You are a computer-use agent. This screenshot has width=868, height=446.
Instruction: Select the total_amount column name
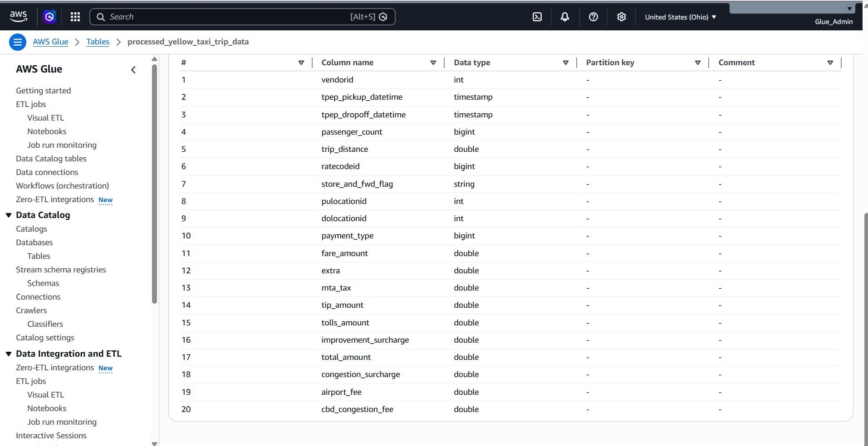(x=346, y=357)
